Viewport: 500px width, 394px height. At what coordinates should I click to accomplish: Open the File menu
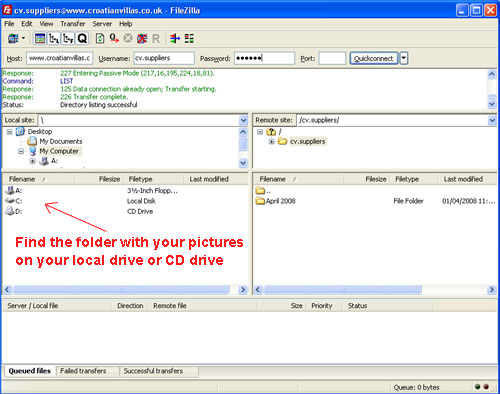click(9, 24)
